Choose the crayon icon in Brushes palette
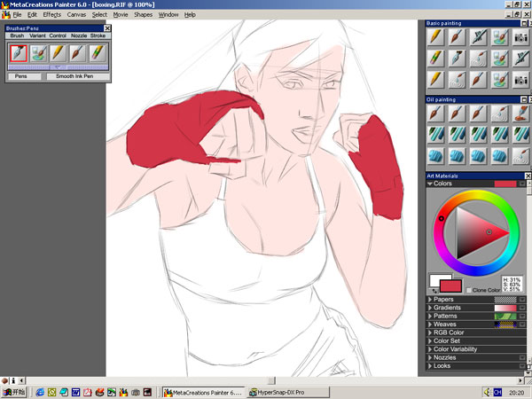532x399 pixels. (97, 53)
